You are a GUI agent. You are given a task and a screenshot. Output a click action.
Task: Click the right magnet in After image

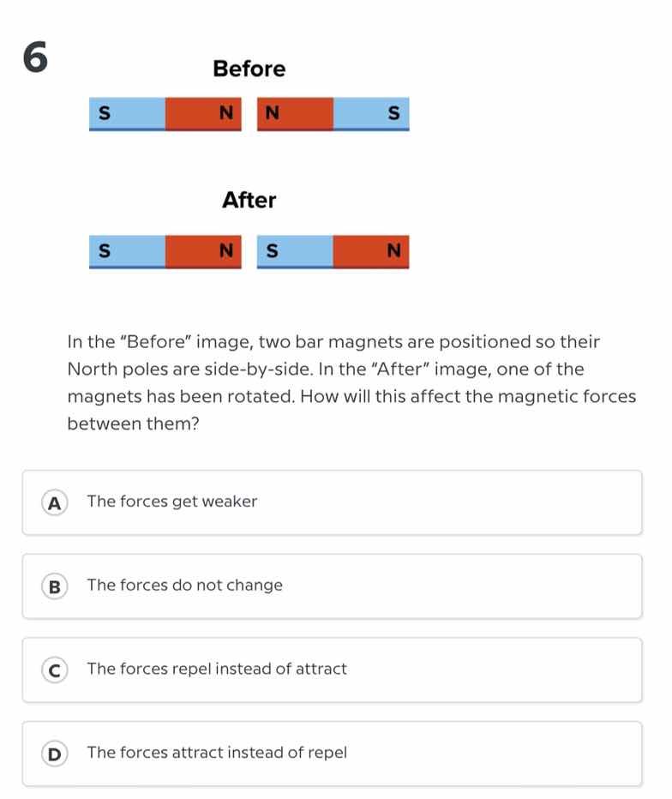[x=333, y=251]
